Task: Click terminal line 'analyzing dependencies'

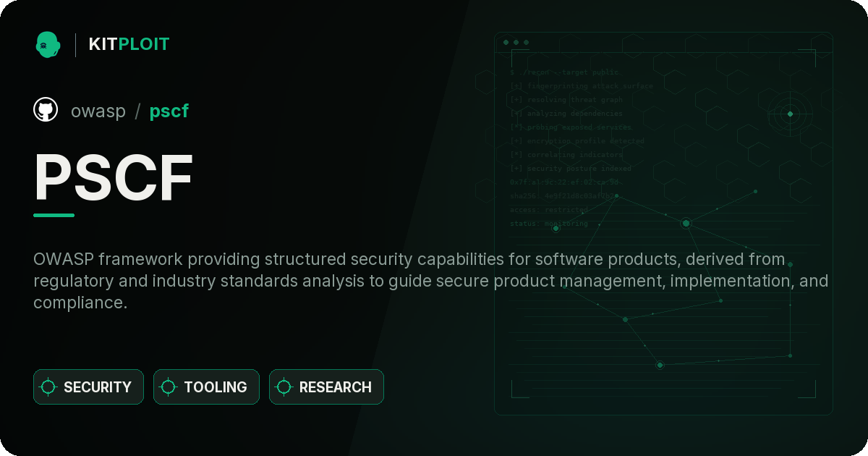Action: click(x=566, y=114)
